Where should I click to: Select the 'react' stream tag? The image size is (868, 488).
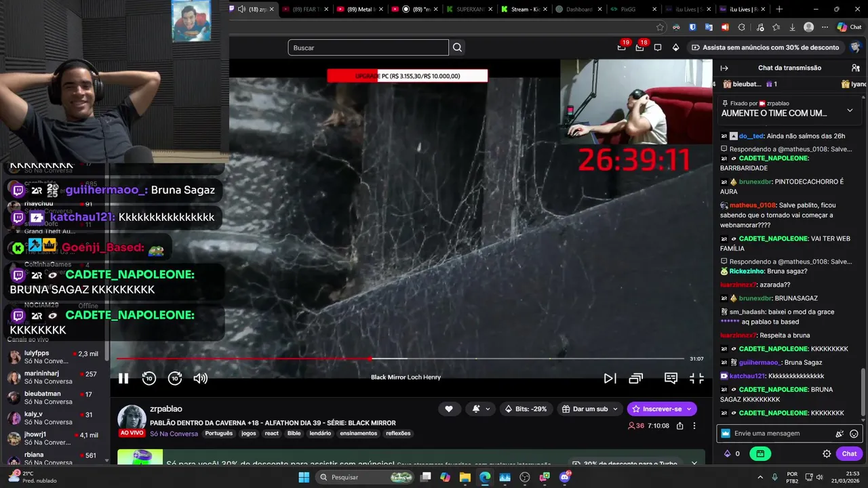(x=272, y=434)
